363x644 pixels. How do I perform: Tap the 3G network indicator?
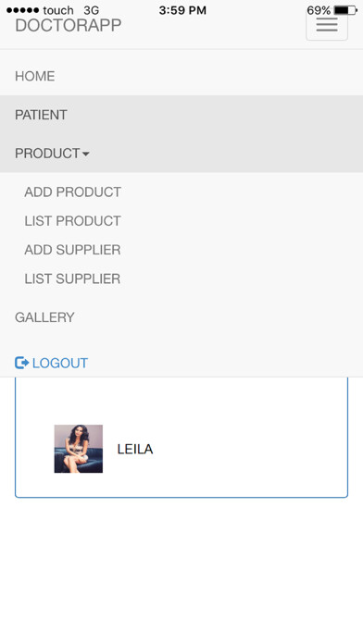(92, 10)
